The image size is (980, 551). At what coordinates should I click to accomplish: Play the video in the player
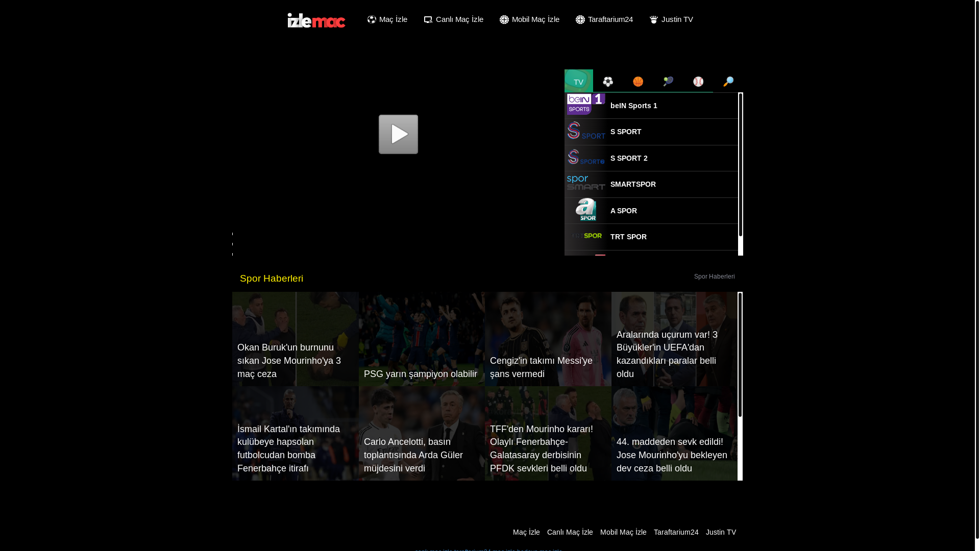point(398,134)
